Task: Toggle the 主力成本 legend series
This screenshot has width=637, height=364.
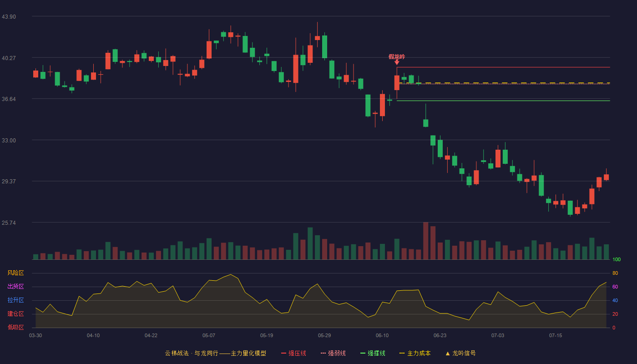Action: (x=415, y=353)
